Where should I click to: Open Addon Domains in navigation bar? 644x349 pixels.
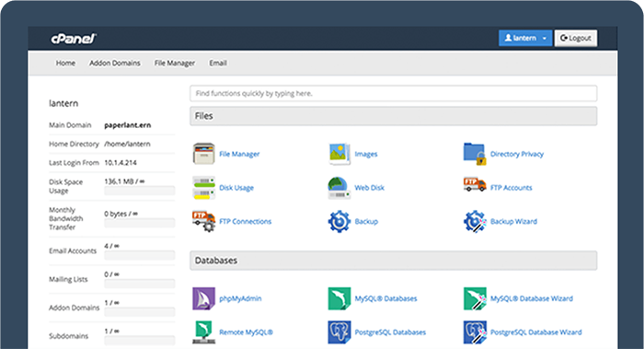pos(115,63)
